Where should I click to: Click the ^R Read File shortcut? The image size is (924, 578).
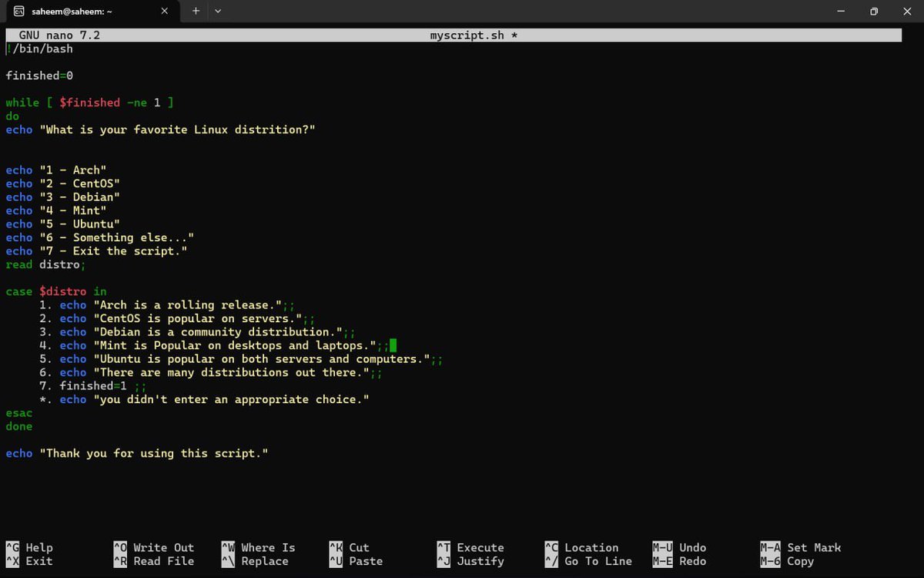[x=154, y=561]
